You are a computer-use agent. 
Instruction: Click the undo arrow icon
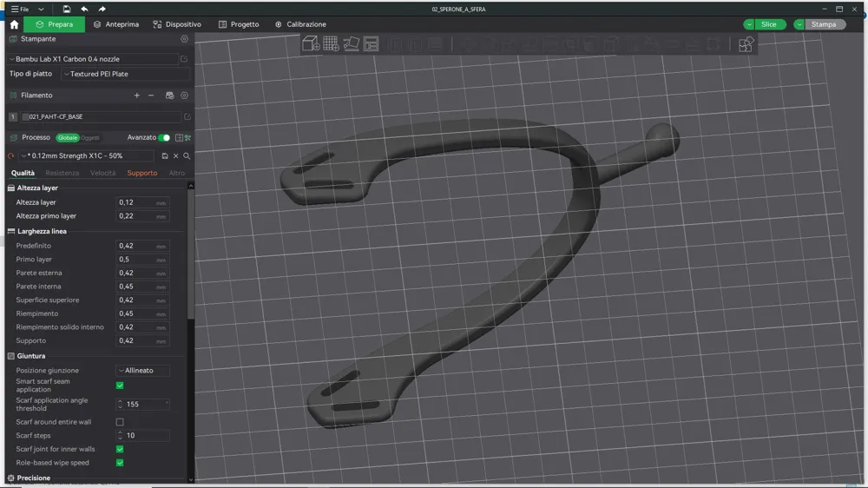[x=84, y=9]
